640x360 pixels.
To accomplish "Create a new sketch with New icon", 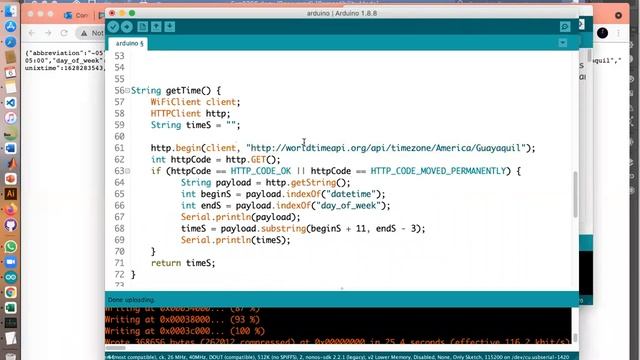I will click(x=142, y=27).
